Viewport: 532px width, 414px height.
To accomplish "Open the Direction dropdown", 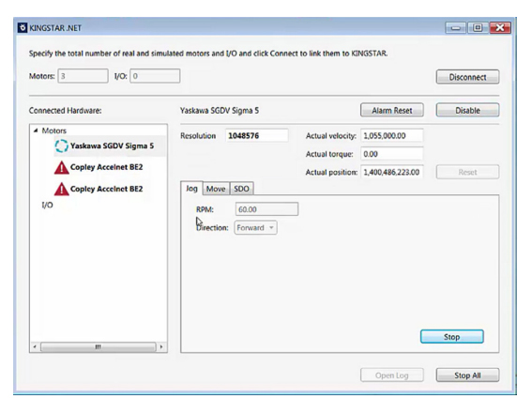I will (255, 228).
